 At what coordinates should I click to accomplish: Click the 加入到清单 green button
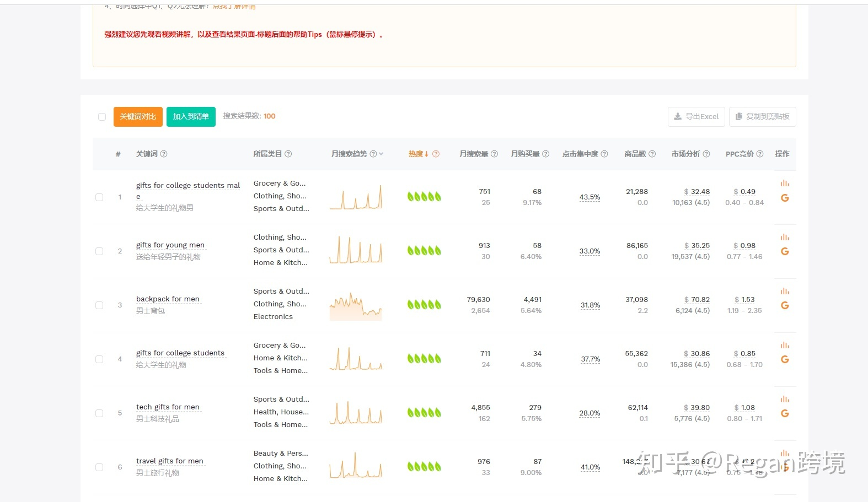click(x=191, y=117)
